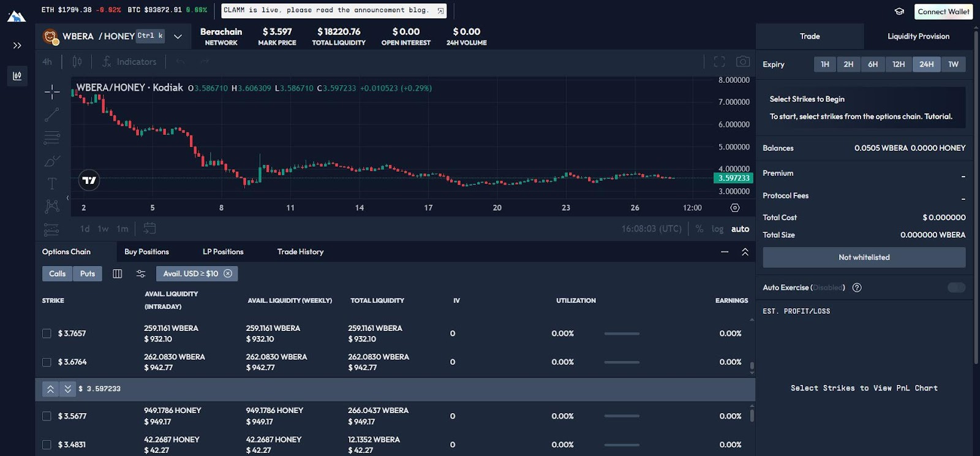
Task: Set chart date range to 1d
Action: (85, 229)
